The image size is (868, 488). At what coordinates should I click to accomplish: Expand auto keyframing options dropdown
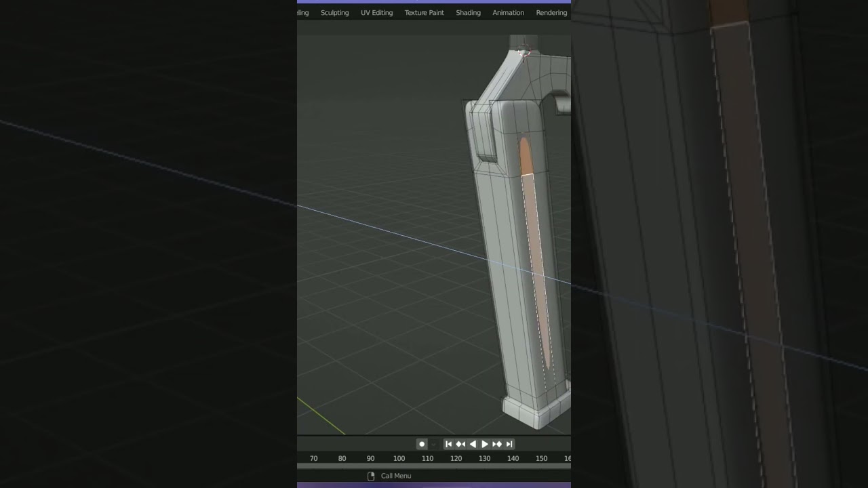(433, 444)
